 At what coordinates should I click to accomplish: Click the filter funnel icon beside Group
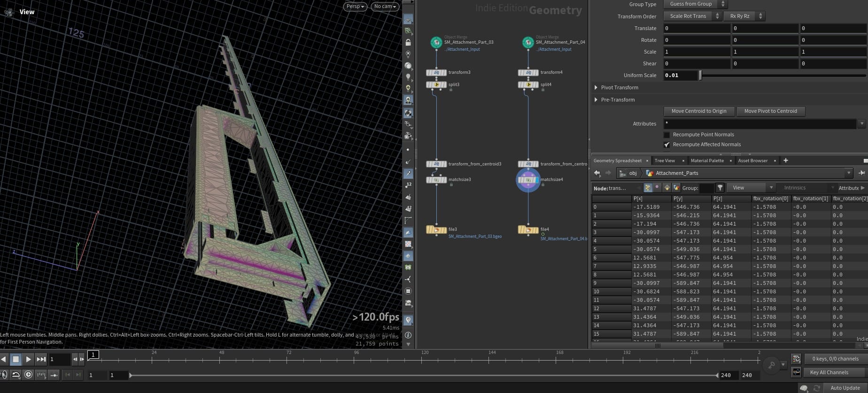tap(720, 188)
